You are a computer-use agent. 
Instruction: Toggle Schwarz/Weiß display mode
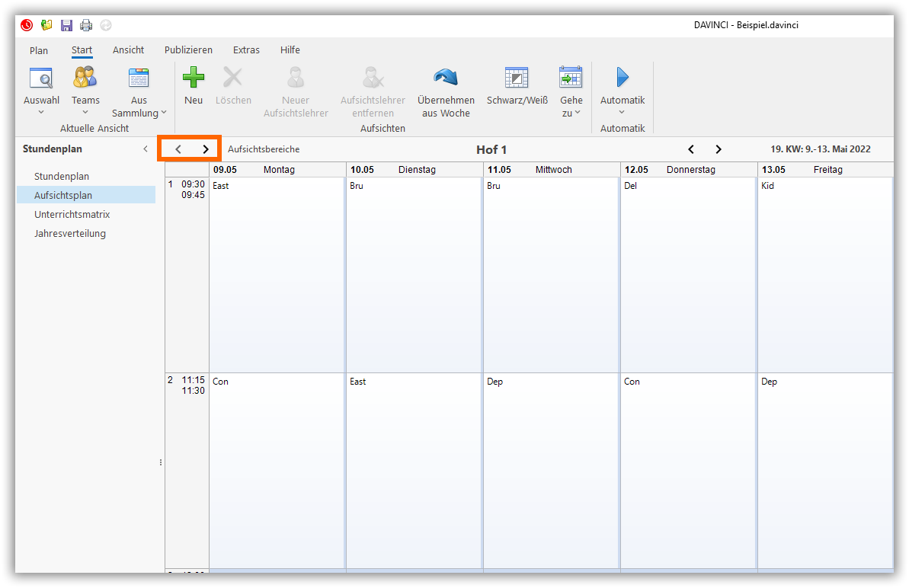[x=517, y=78]
